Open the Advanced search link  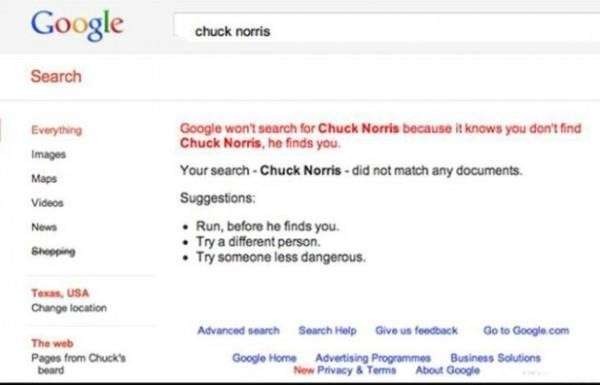238,330
